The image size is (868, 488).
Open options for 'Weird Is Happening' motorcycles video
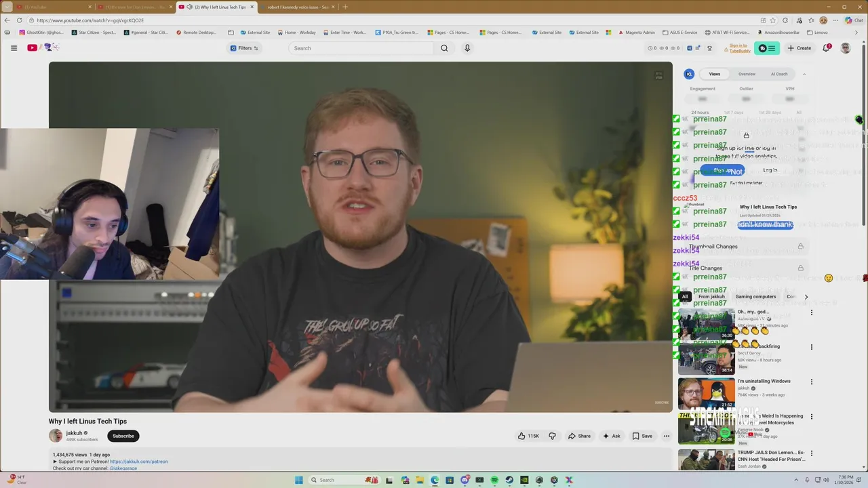pos(812,416)
